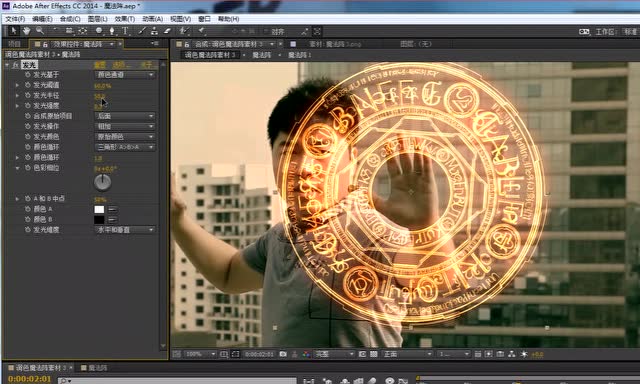Select the Hand tool
The height and width of the screenshot is (384, 640).
coord(26,31)
